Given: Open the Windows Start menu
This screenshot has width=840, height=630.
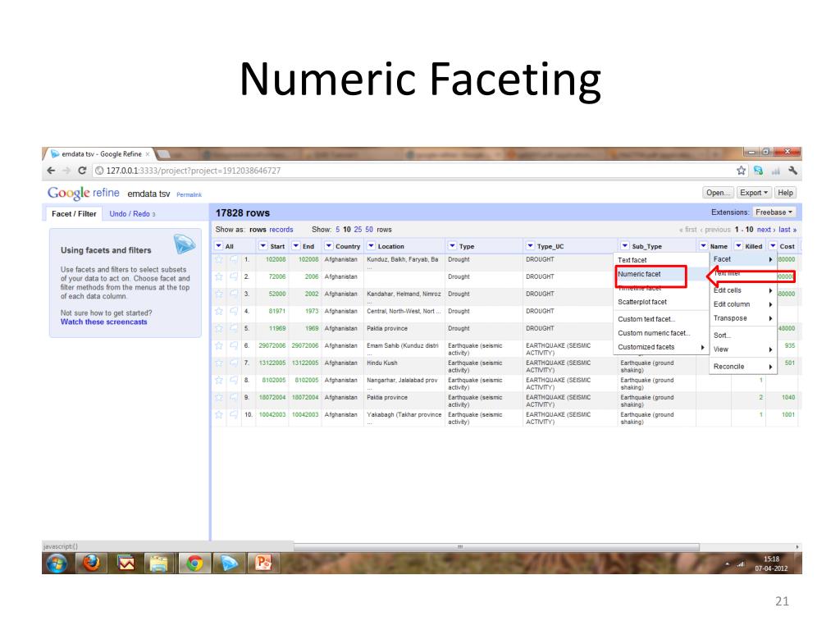Looking at the screenshot, I should pos(57,563).
